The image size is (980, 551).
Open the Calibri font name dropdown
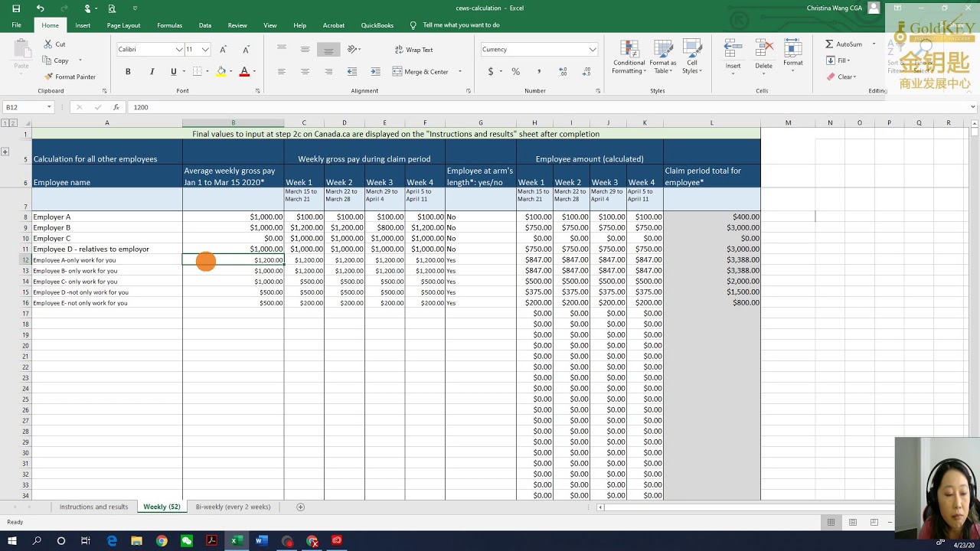click(178, 50)
